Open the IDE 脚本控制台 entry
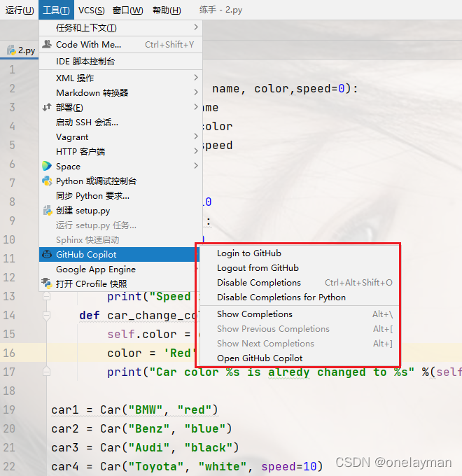 click(121, 62)
